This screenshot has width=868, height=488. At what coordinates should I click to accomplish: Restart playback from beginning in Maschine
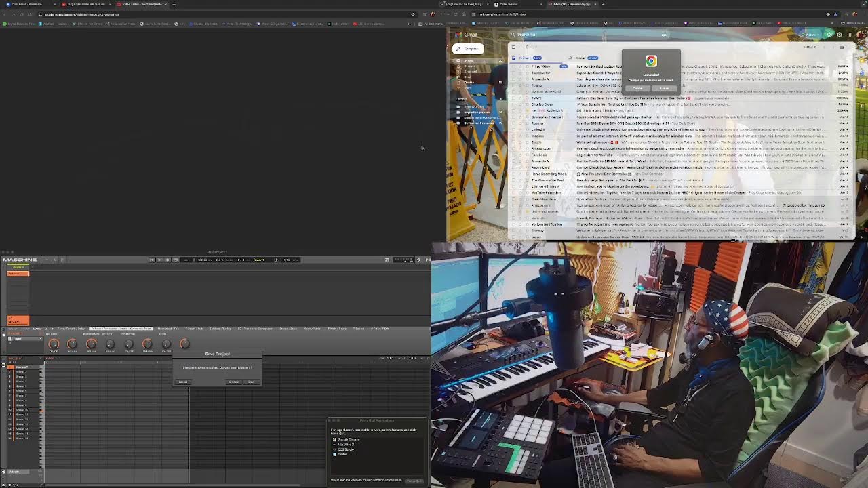[152, 260]
